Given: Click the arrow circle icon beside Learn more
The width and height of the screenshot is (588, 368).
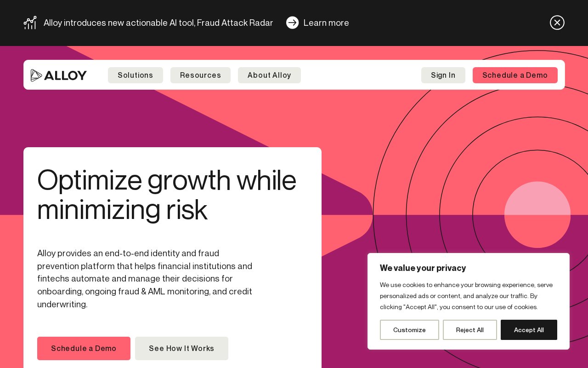Looking at the screenshot, I should [292, 23].
